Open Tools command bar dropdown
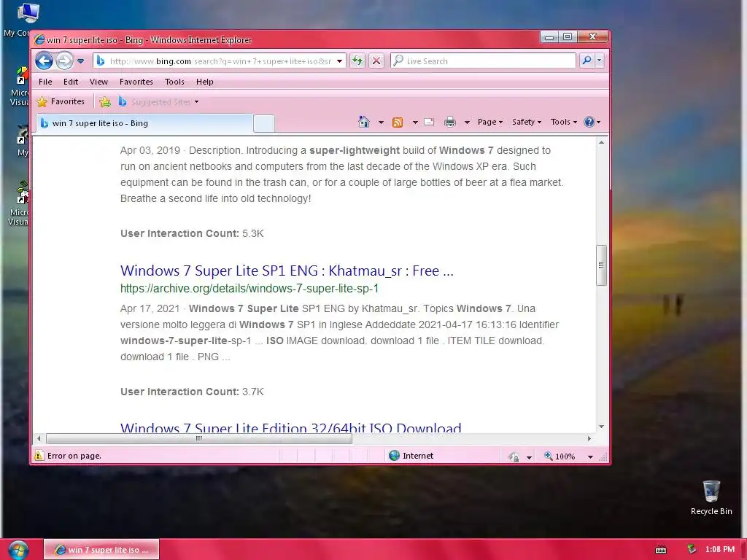Viewport: 747px width, 560px height. (x=564, y=122)
